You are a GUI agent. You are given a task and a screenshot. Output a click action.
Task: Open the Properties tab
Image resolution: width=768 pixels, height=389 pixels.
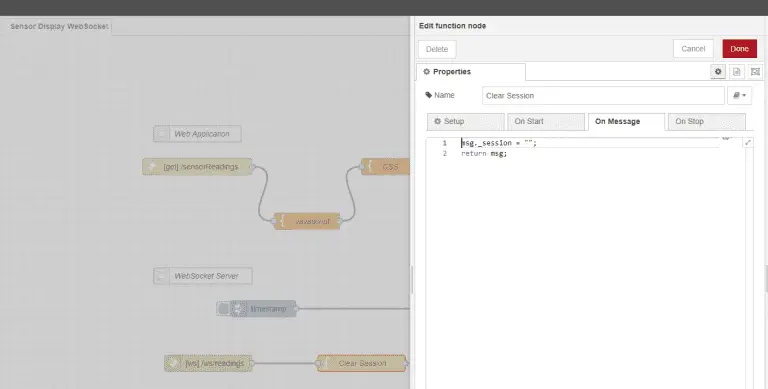click(471, 72)
